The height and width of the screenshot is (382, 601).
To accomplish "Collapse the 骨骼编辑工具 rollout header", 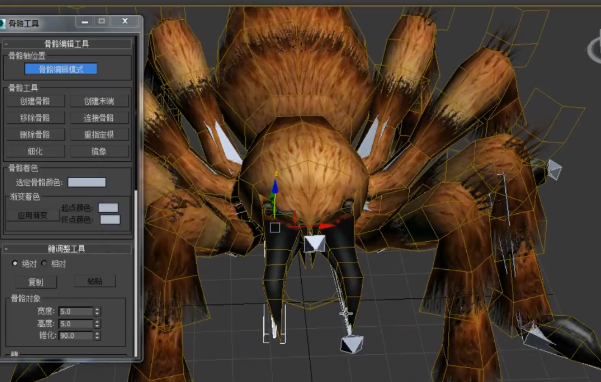I will (x=67, y=44).
